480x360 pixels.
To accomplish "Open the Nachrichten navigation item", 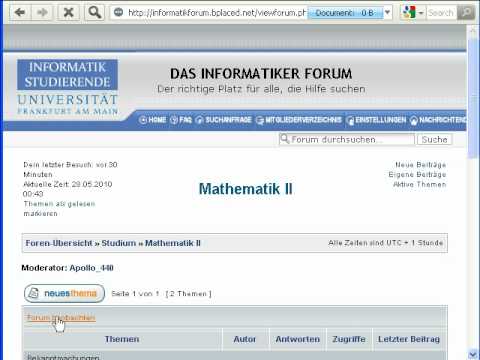I will point(443,120).
